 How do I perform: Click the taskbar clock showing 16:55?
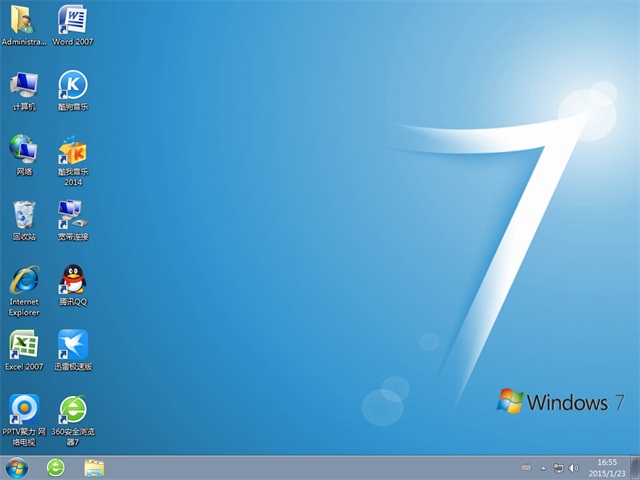606,467
